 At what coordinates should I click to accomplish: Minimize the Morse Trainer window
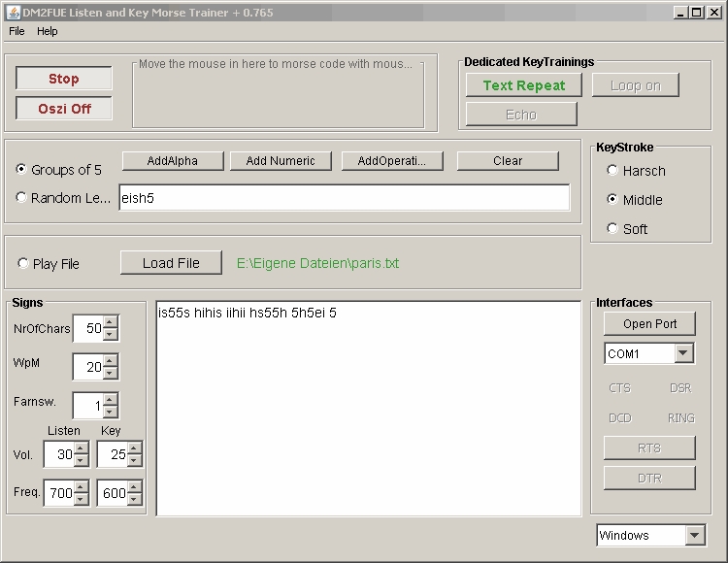pyautogui.click(x=680, y=13)
